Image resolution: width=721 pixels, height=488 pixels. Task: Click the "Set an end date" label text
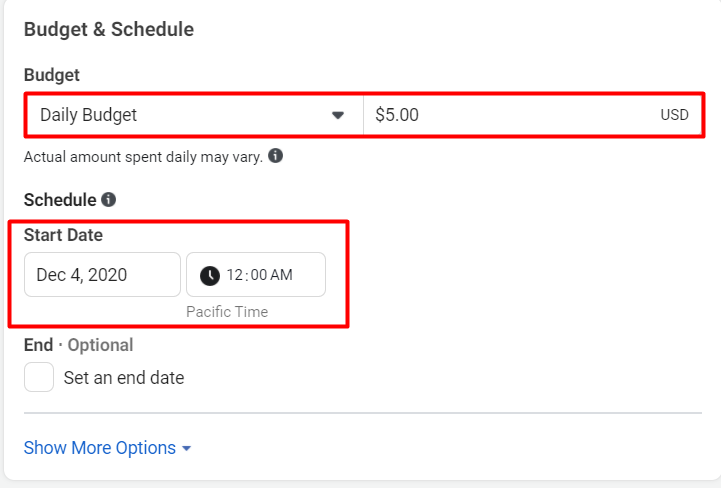[123, 378]
